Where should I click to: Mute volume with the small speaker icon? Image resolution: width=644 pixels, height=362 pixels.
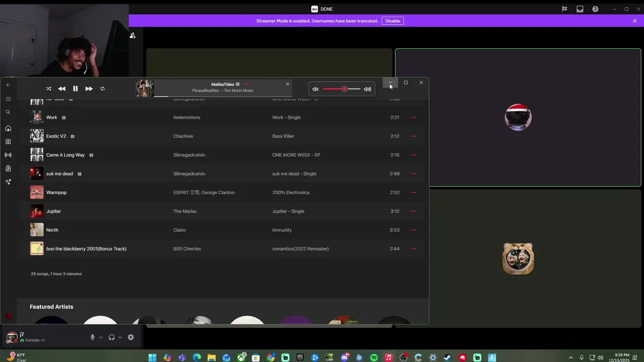pyautogui.click(x=315, y=89)
